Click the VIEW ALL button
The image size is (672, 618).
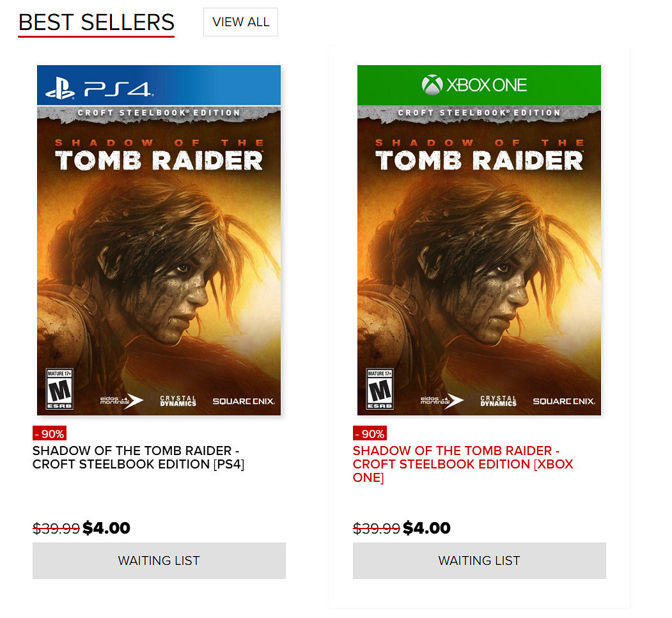pyautogui.click(x=240, y=22)
